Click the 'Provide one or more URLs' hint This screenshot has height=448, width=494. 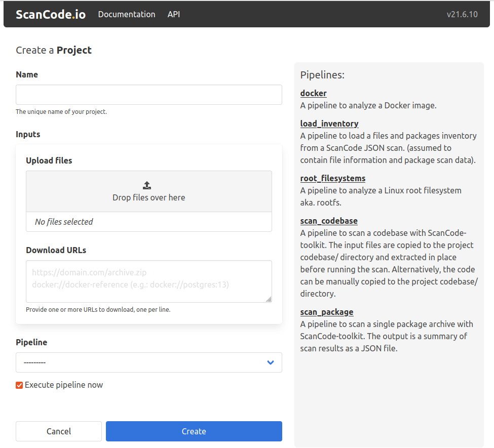point(98,309)
